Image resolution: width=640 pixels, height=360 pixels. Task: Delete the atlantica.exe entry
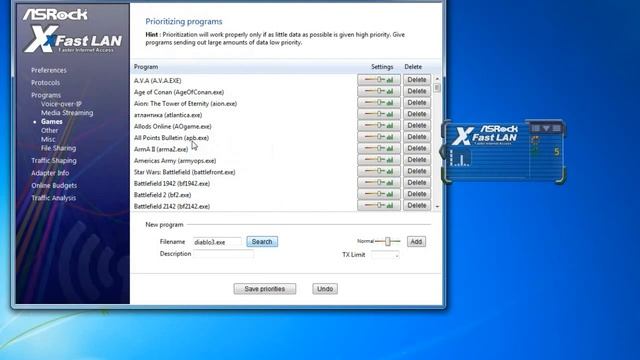pos(417,114)
